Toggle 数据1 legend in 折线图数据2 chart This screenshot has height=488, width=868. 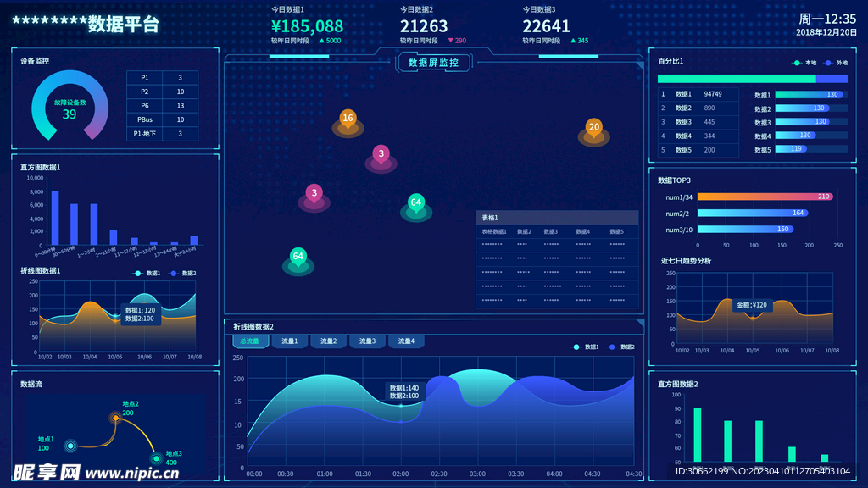tap(586, 347)
